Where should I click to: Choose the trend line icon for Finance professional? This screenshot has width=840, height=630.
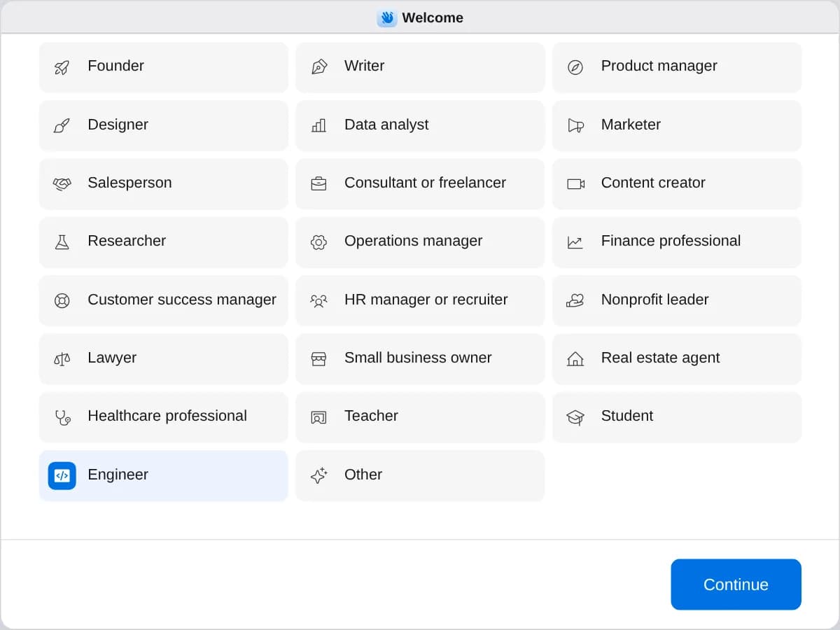[575, 242]
